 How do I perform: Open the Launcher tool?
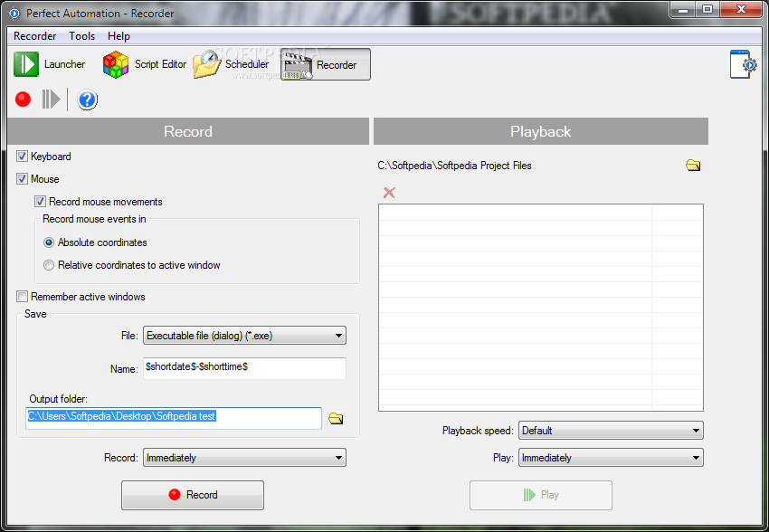(x=50, y=64)
